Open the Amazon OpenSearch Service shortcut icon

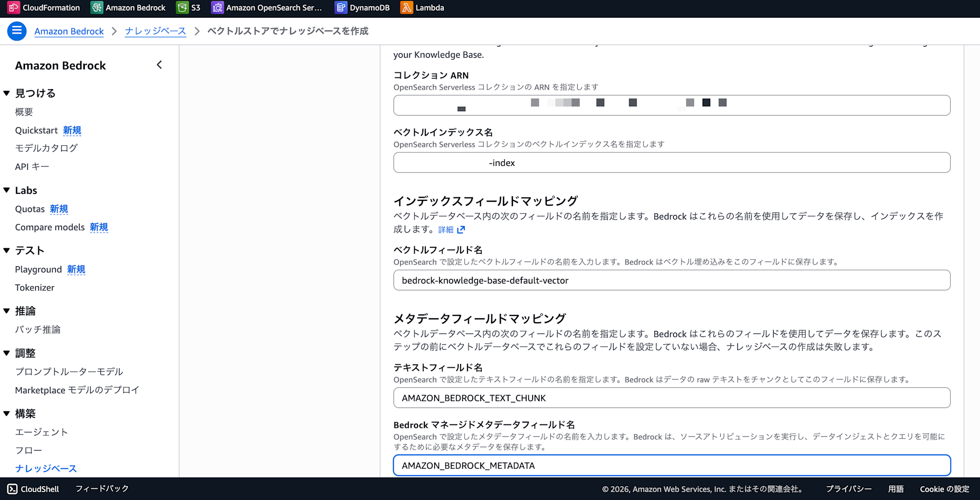[x=217, y=8]
